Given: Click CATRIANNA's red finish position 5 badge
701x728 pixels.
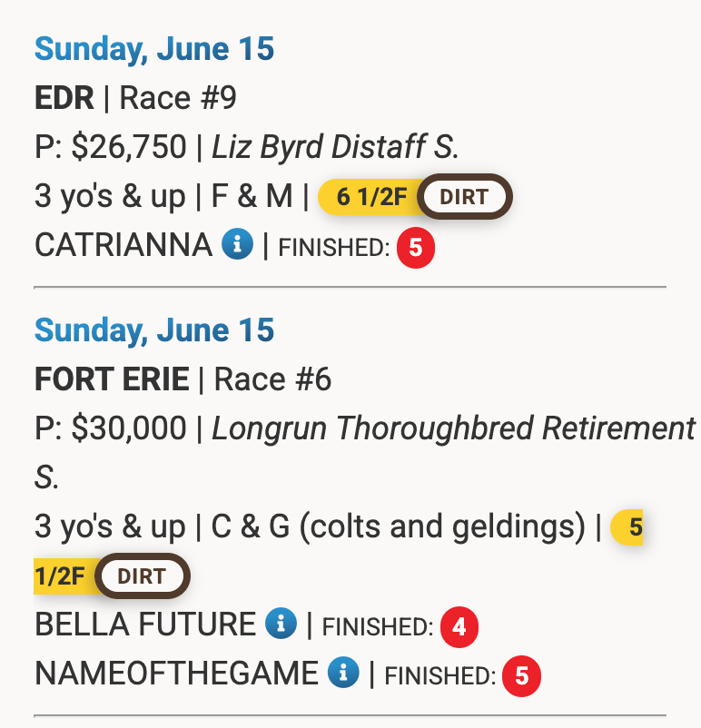Looking at the screenshot, I should coord(416,248).
